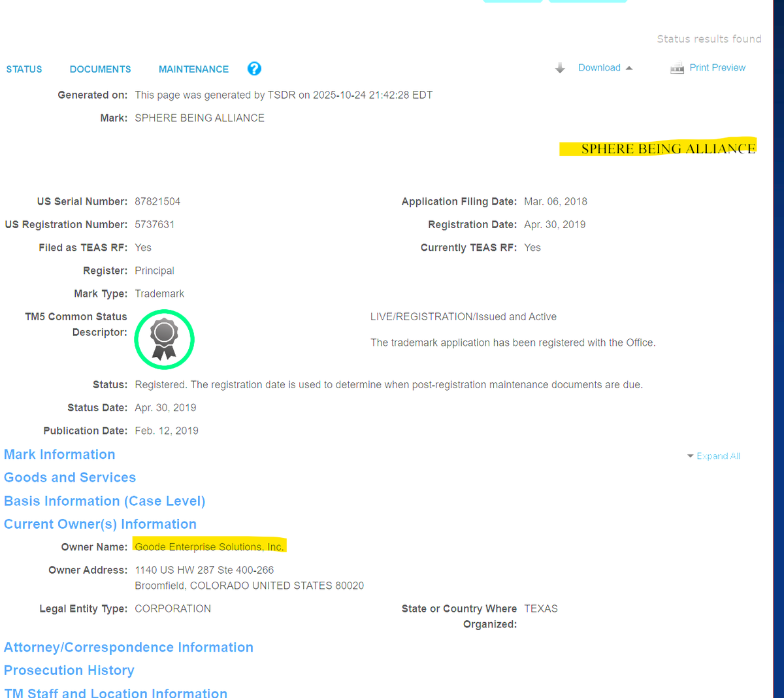Click the generated-on timestamp text
784x698 pixels.
[284, 95]
